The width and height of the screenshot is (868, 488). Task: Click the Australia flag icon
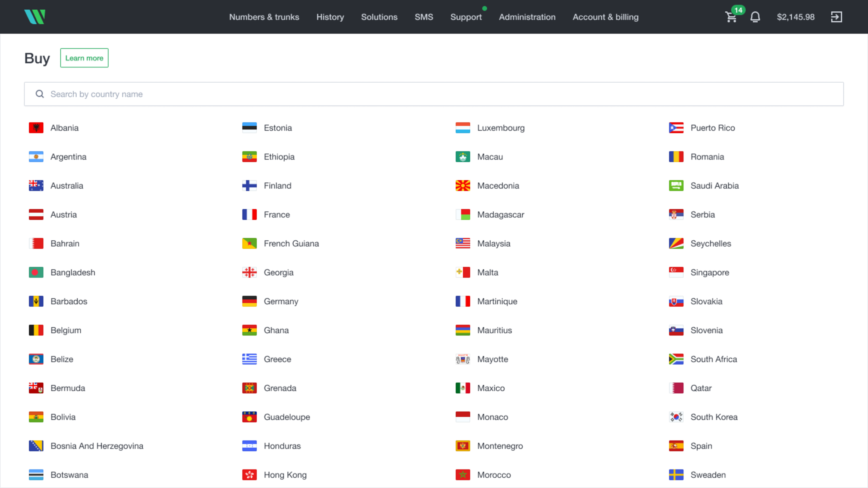pos(36,186)
